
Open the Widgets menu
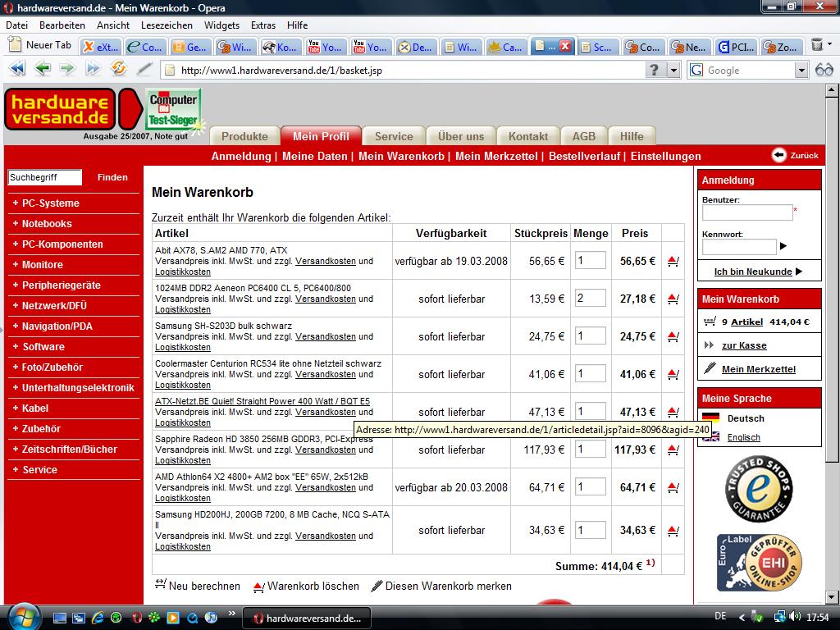(221, 25)
